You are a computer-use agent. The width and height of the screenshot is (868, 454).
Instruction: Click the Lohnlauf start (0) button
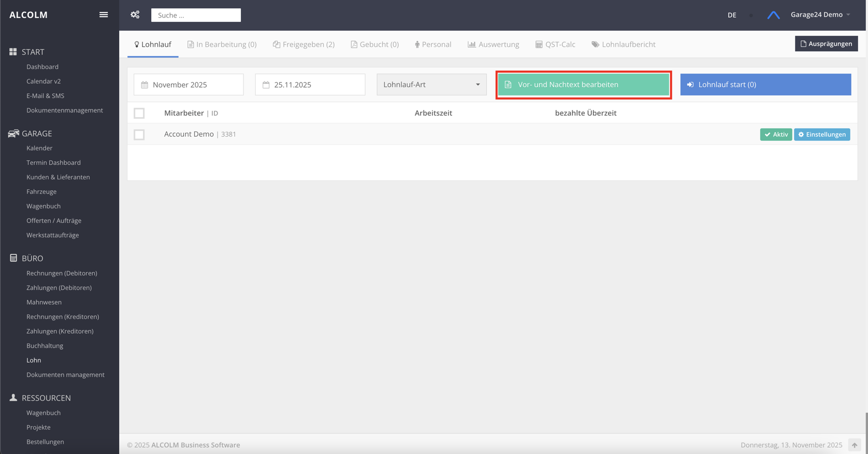click(x=765, y=84)
